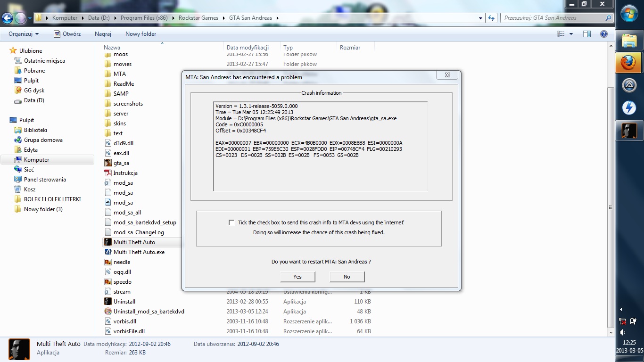Click Nowy folder in the Explorer toolbar

click(140, 34)
